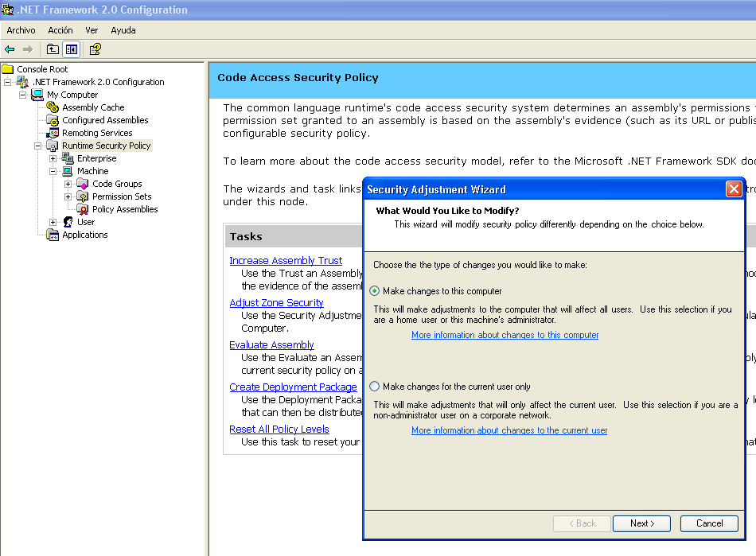Click the Reset All Policy Levels link
756x556 pixels.
point(279,430)
